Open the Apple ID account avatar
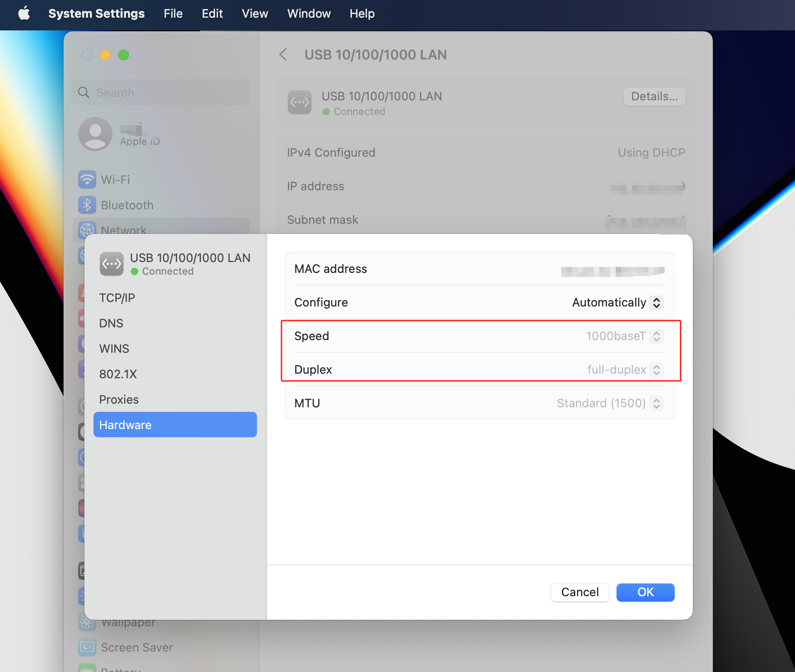795x672 pixels. click(x=95, y=134)
